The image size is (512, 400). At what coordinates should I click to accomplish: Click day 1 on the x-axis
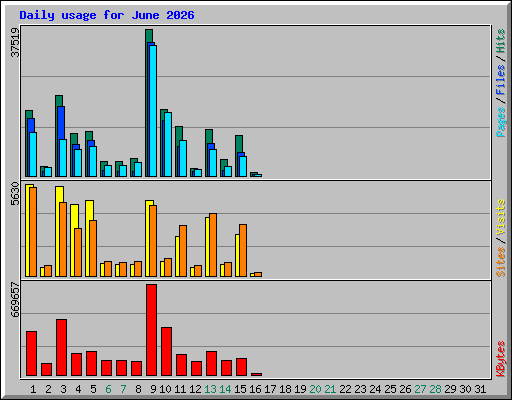point(33,389)
